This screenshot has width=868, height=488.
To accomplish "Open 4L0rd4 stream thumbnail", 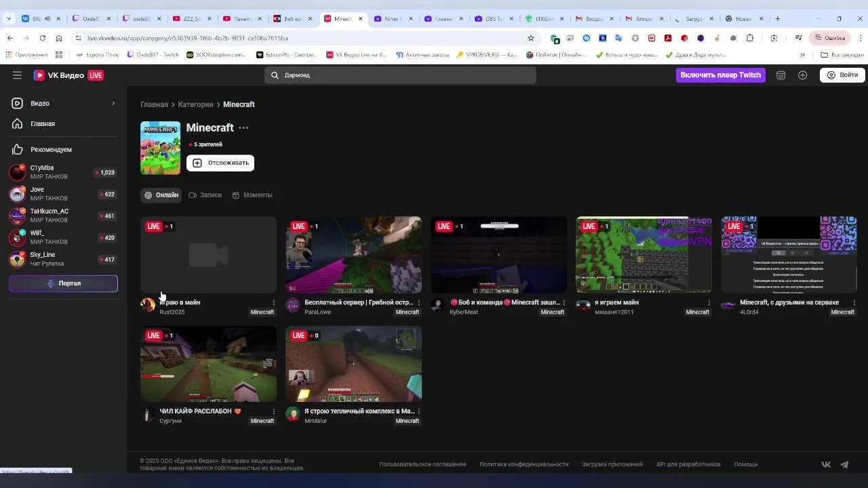I will coord(789,255).
